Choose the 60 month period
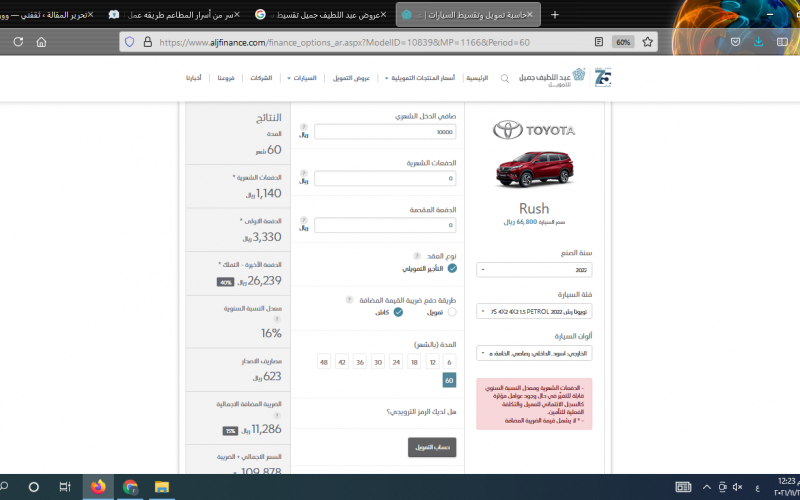This screenshot has height=500, width=800. (449, 380)
